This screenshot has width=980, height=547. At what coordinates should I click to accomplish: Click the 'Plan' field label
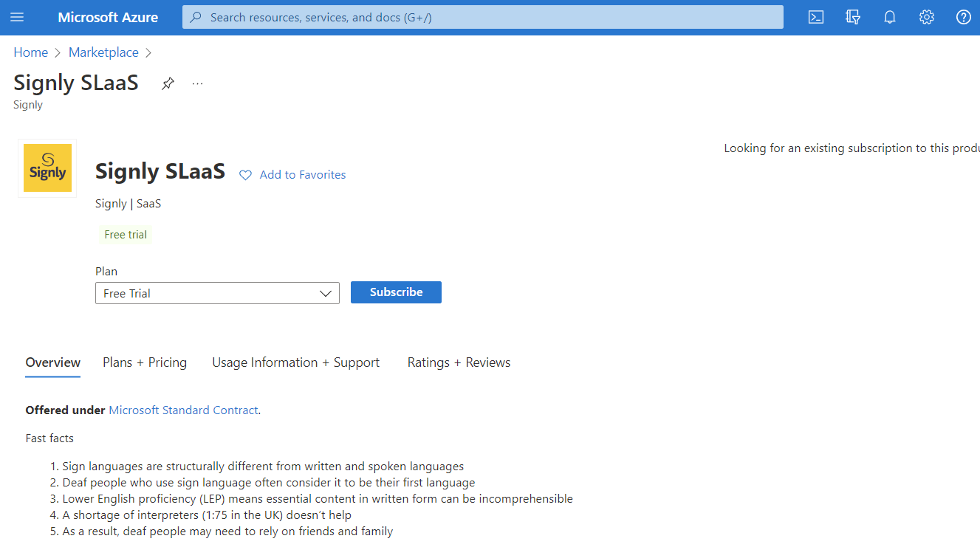coord(106,272)
